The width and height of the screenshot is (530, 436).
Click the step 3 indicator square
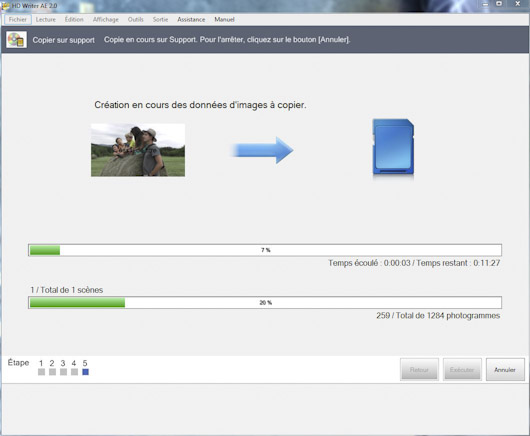click(63, 372)
